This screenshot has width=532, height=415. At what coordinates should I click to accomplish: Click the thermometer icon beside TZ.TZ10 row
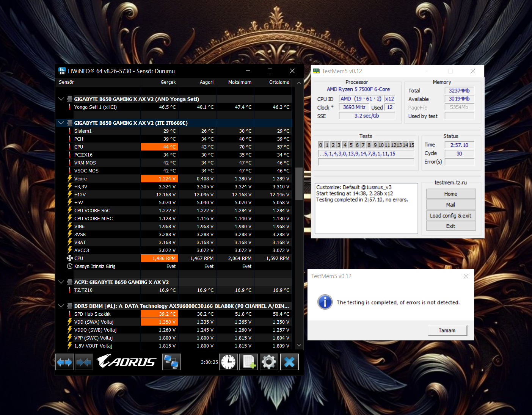coord(70,290)
